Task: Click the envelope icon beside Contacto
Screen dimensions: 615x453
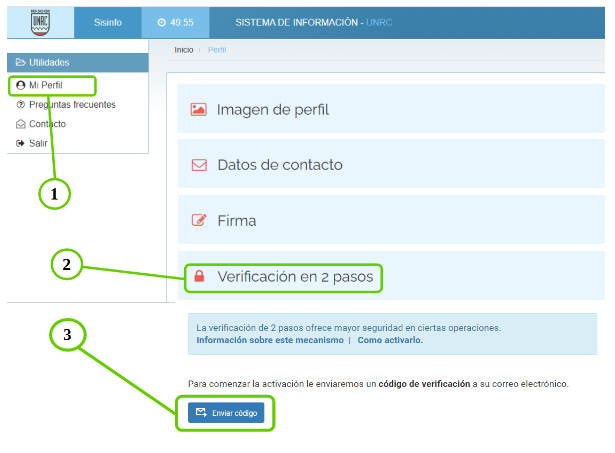Action: coord(20,124)
